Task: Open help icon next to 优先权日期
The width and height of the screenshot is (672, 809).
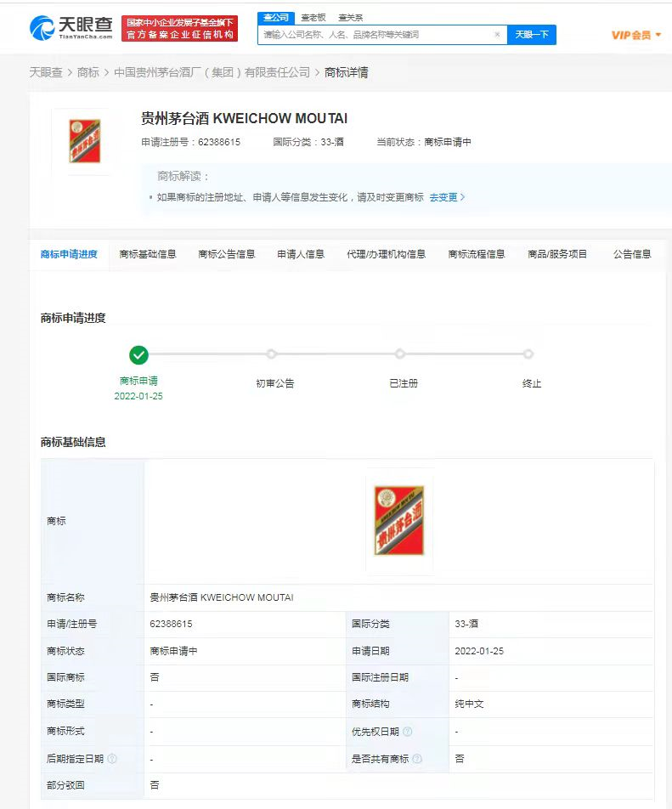Action: (408, 732)
